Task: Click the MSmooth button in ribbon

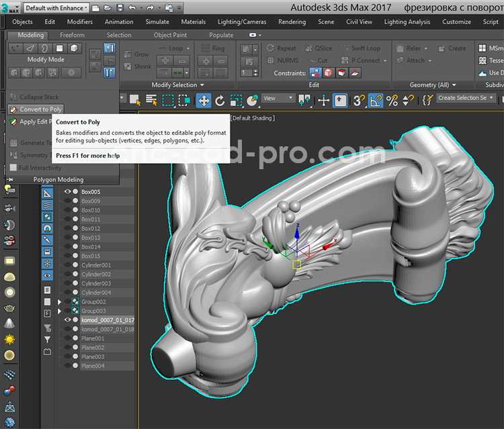Action: [491, 48]
